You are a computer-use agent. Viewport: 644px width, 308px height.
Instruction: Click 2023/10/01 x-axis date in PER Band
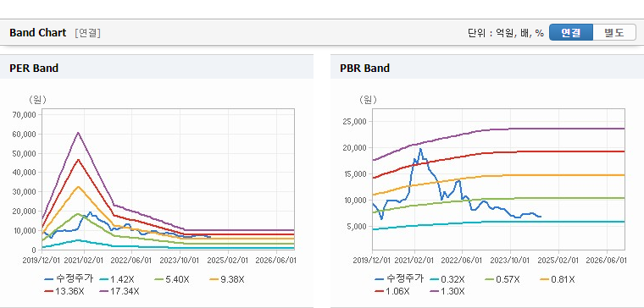click(180, 260)
